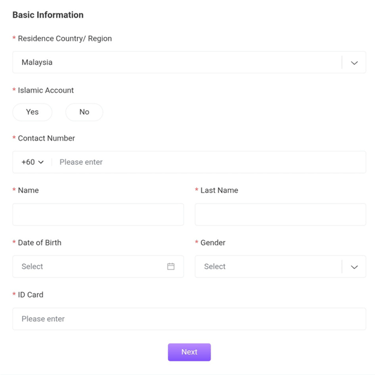The height and width of the screenshot is (375, 375).
Task: Click the Islamic Account label
Action: 46,90
